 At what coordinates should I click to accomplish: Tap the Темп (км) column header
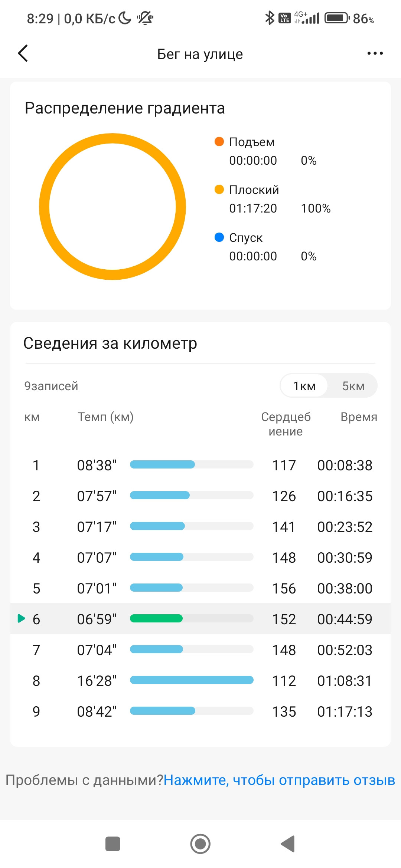105,417
